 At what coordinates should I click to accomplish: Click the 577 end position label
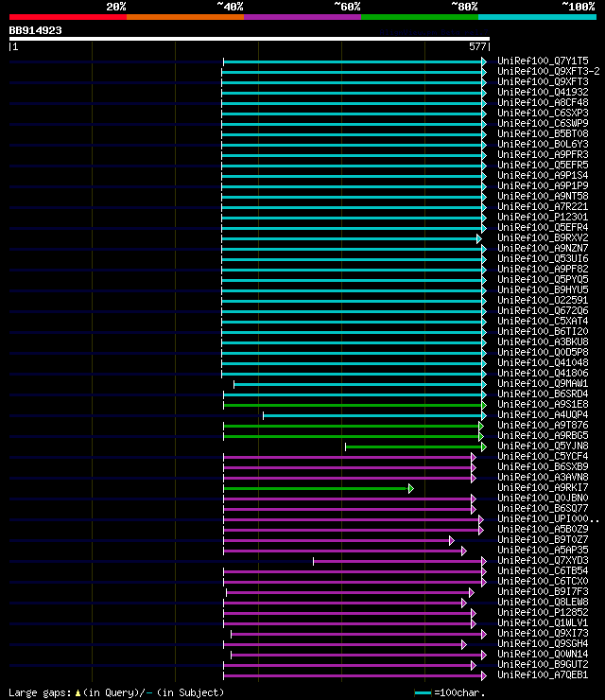point(477,46)
